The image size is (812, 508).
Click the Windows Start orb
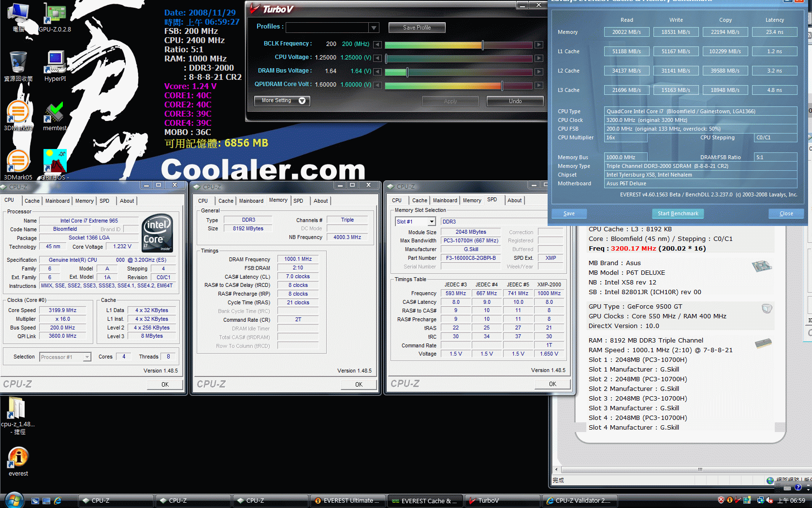[14, 500]
